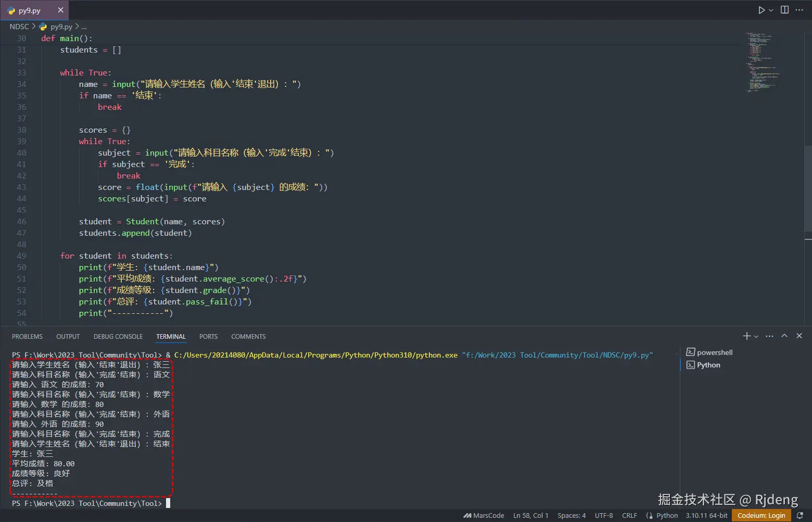The width and height of the screenshot is (812, 522).
Task: Open the DEBUG CONSOLE tab
Action: click(118, 337)
